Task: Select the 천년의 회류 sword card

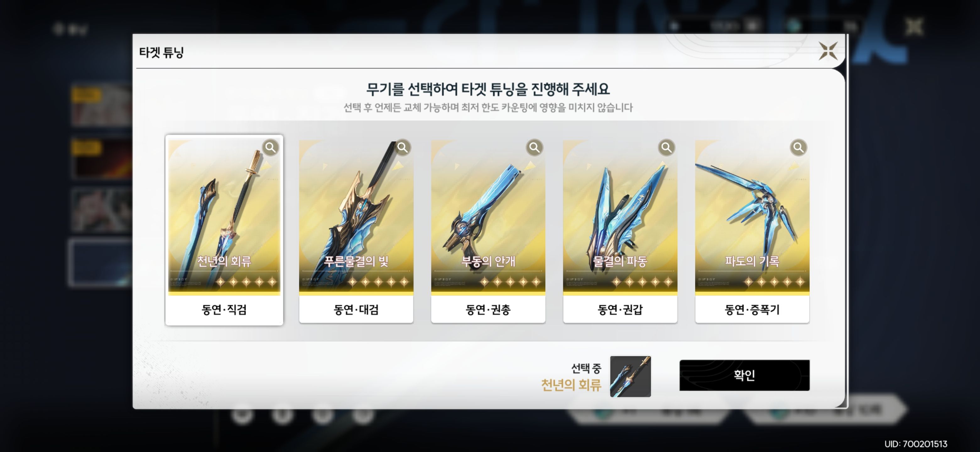Action: tap(224, 230)
